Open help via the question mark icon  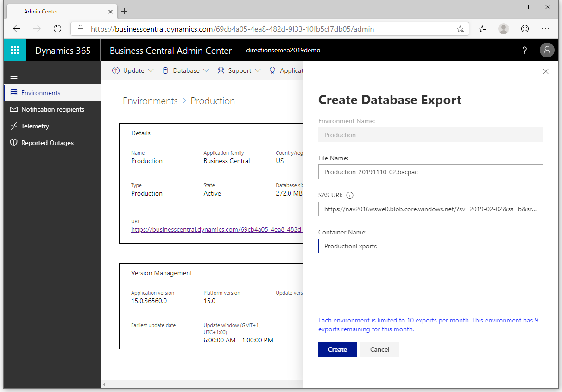tap(524, 50)
